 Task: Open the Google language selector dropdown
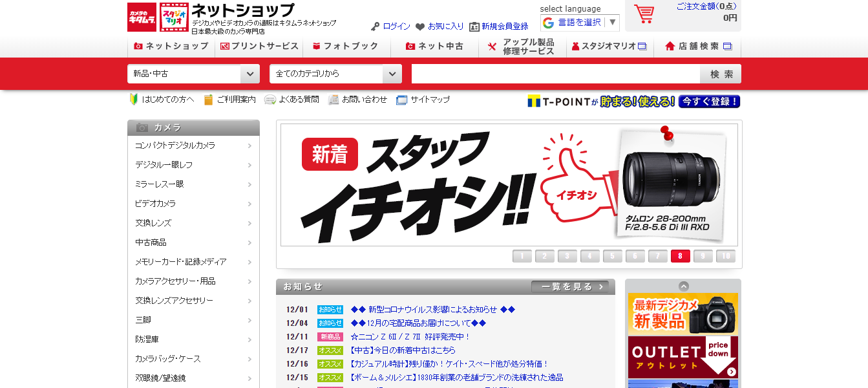pyautogui.click(x=580, y=23)
